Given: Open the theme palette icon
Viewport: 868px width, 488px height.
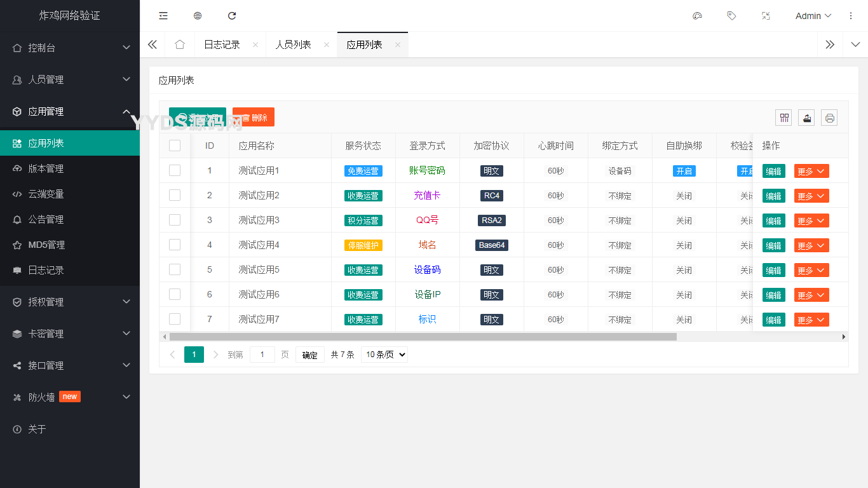Looking at the screenshot, I should 697,16.
